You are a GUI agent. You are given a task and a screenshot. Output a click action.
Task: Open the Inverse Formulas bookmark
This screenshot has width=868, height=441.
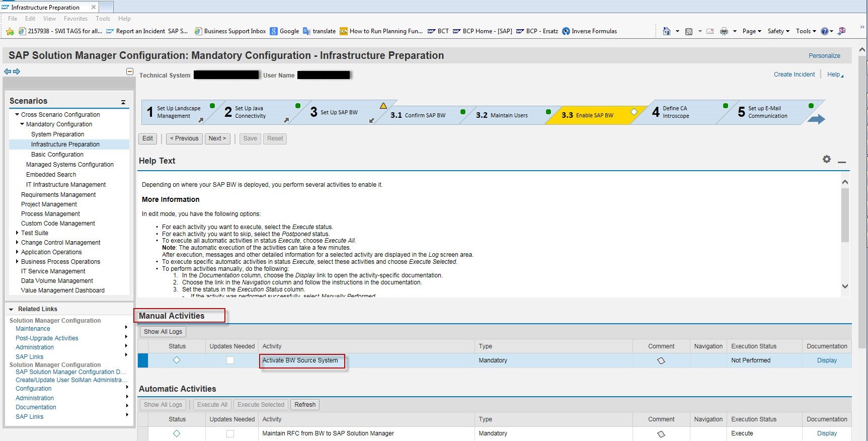(589, 31)
